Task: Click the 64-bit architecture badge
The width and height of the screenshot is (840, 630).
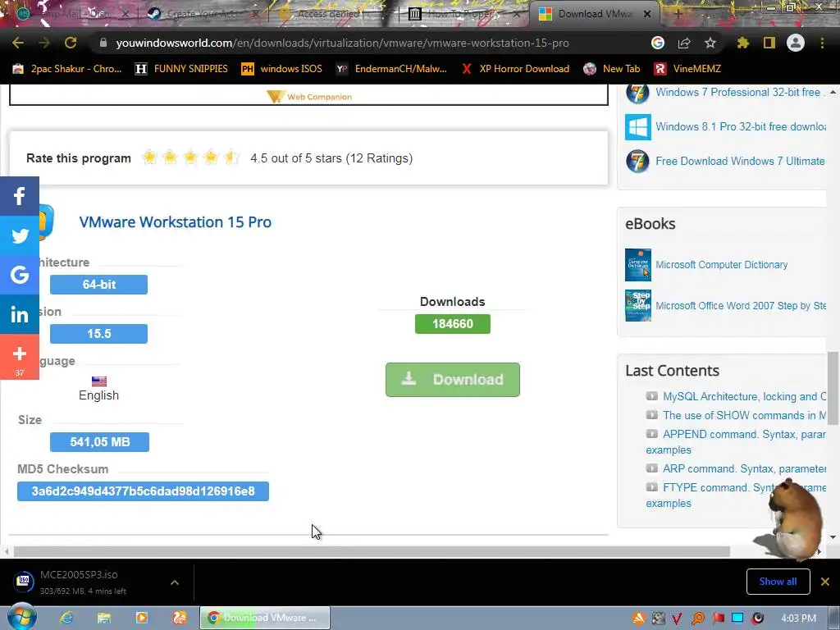Action: click(98, 285)
